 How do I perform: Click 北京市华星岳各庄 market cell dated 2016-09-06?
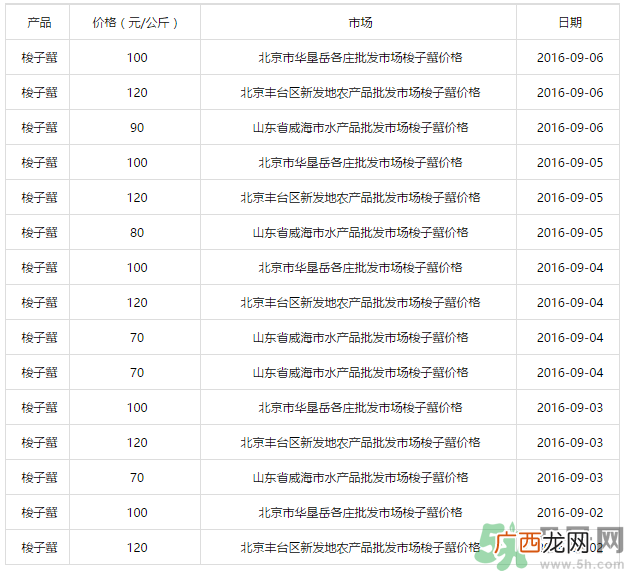(x=360, y=58)
